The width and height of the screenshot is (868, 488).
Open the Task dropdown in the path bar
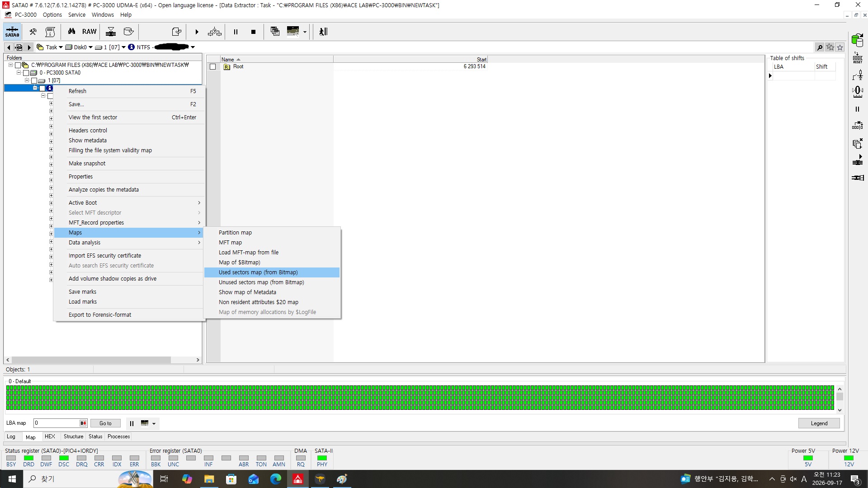(x=61, y=47)
